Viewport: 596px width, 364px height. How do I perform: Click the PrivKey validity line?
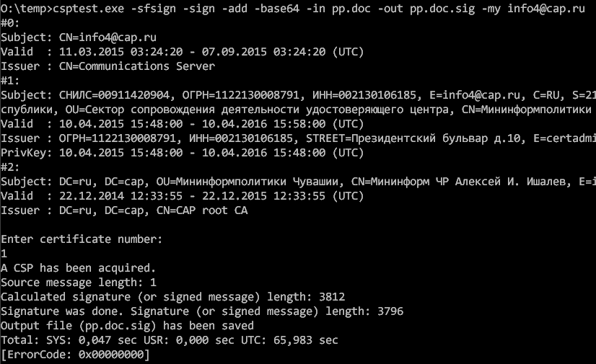[183, 153]
